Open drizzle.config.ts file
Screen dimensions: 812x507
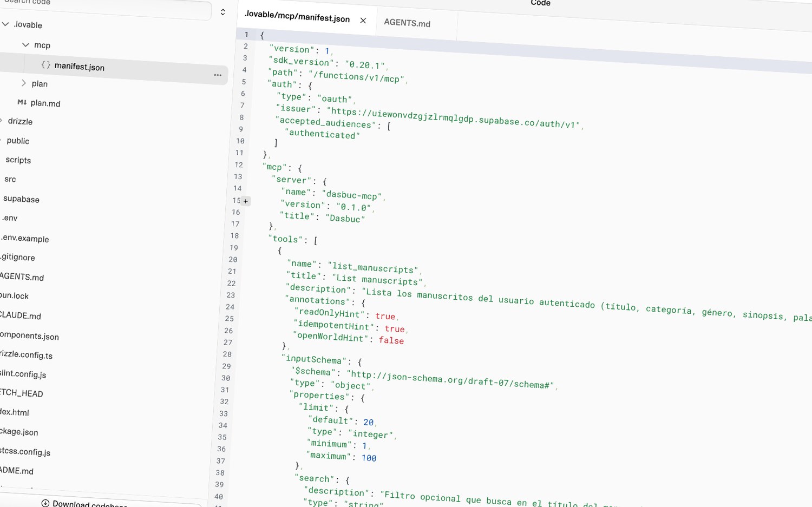26,354
